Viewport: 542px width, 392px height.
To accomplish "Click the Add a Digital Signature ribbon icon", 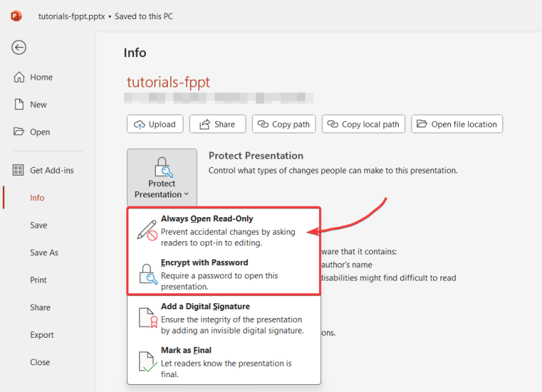I will (x=147, y=318).
